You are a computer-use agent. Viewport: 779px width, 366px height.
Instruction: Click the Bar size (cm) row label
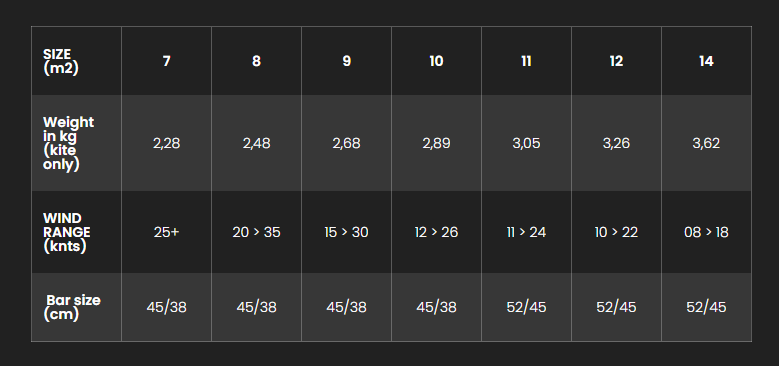click(77, 307)
